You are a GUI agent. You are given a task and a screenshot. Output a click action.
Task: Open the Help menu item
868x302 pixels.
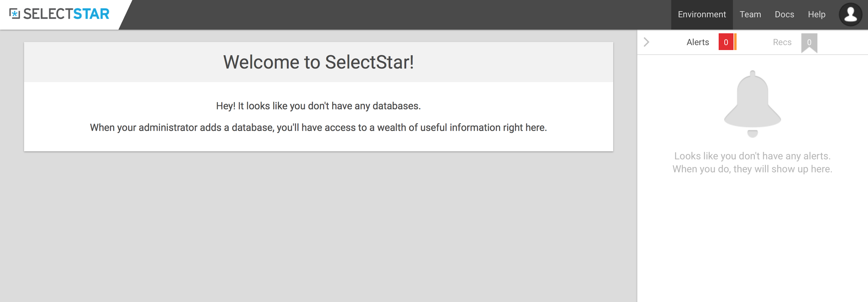816,15
